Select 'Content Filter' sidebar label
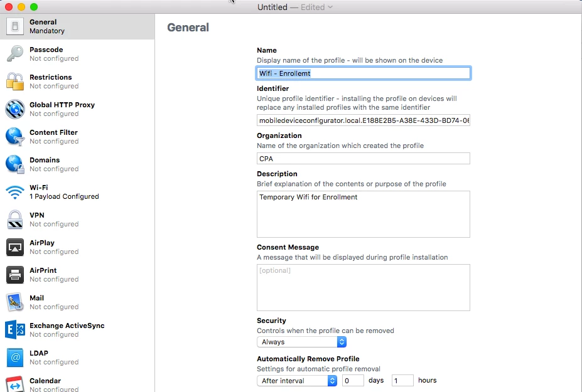Screen dimensions: 582x392 pyautogui.click(x=53, y=132)
